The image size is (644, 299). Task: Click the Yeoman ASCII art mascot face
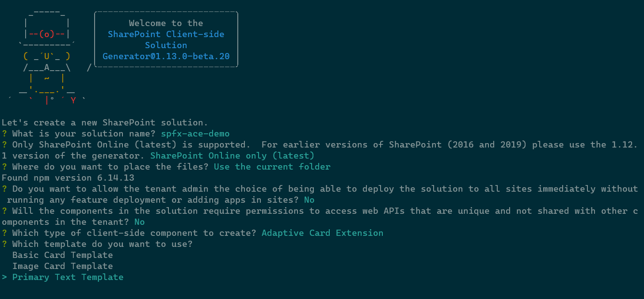coord(46,57)
